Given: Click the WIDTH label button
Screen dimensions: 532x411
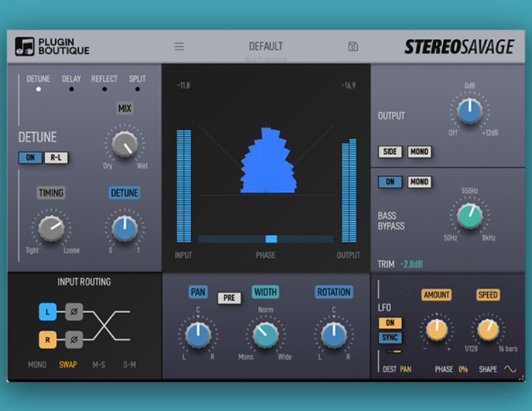Looking at the screenshot, I should 265,292.
